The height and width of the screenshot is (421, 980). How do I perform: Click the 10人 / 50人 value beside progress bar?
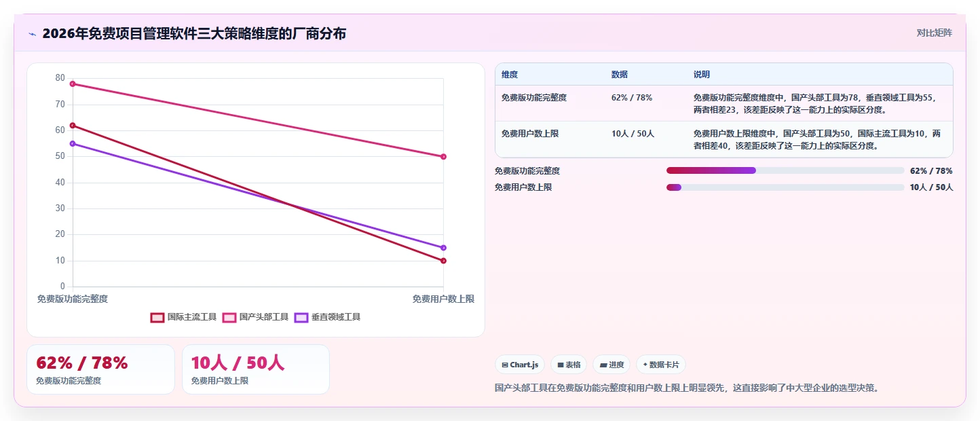(x=931, y=187)
